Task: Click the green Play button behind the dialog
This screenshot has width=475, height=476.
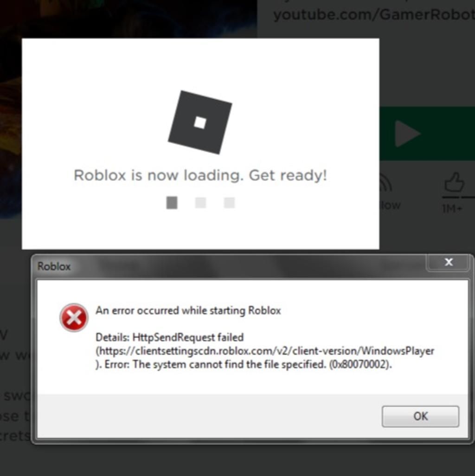Action: [427, 133]
